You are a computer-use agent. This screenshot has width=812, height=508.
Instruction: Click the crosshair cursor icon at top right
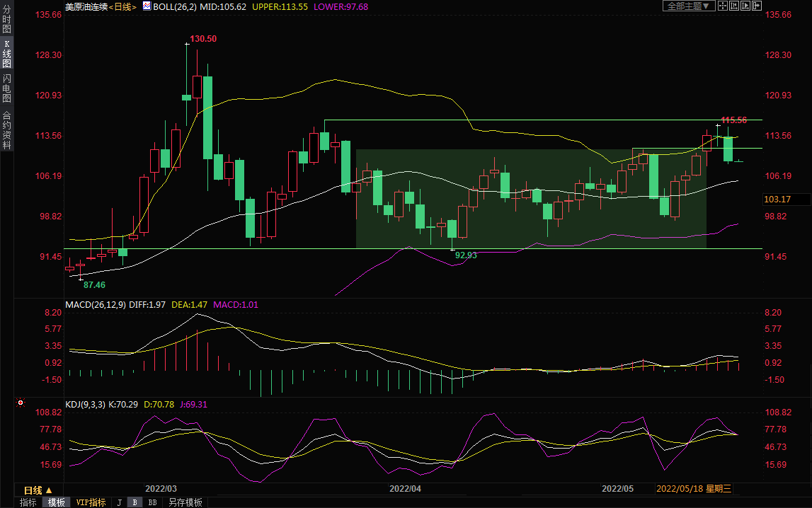(723, 6)
